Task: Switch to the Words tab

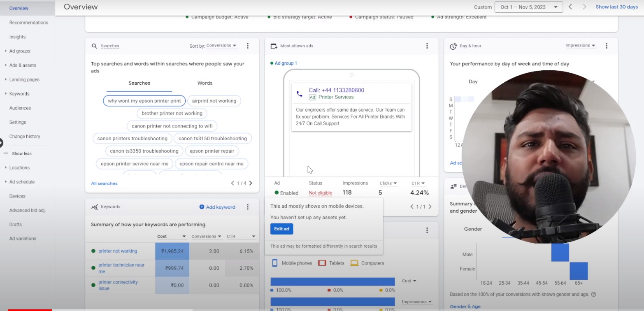Action: click(205, 83)
